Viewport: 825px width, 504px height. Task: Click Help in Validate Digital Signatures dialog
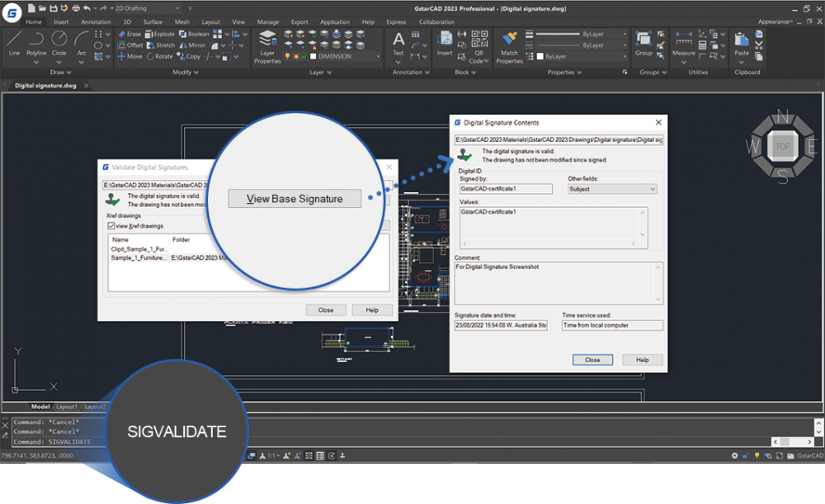373,310
